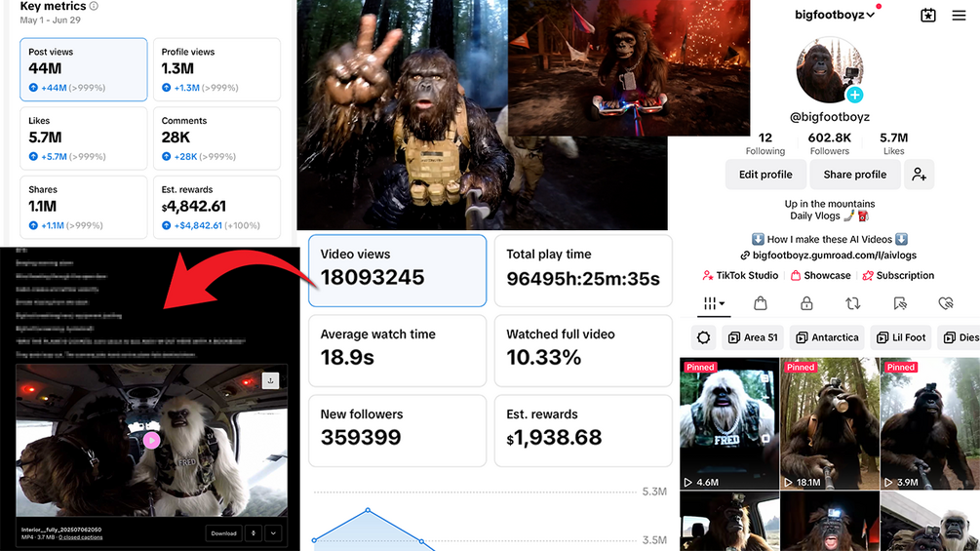This screenshot has width=980, height=551.
Task: Click the Edit profile button
Action: 765,175
